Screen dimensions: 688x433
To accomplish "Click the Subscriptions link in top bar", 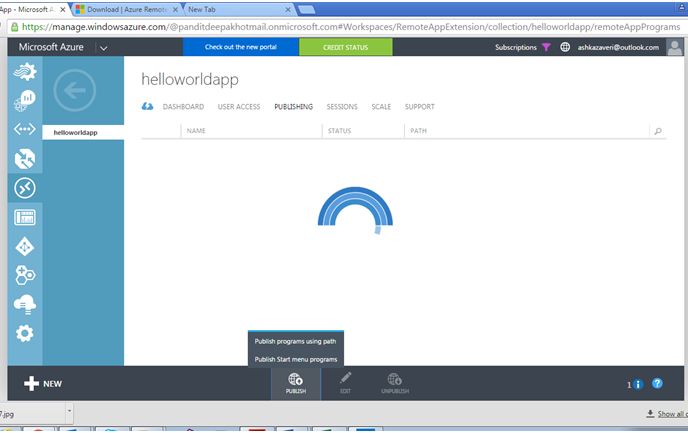I will pyautogui.click(x=516, y=47).
